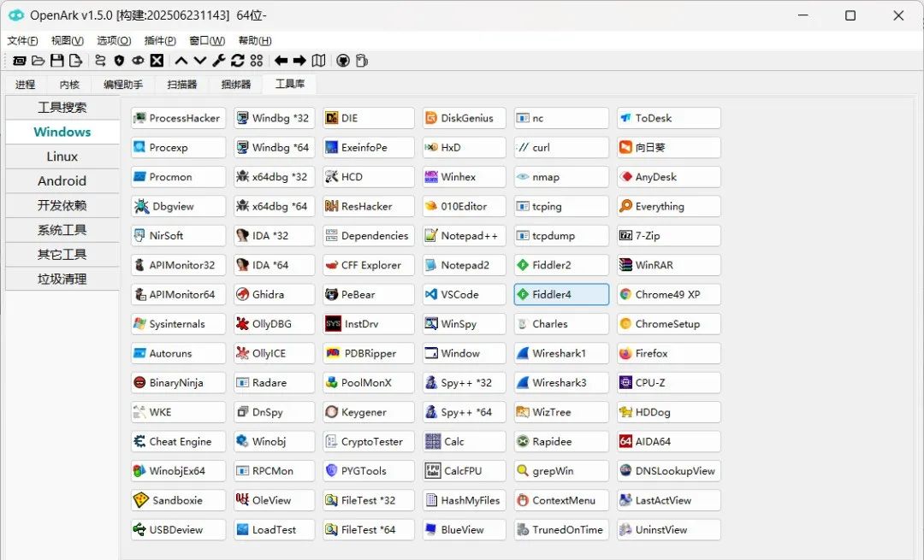
Task: Select the Android category in the sidebar
Action: click(62, 180)
